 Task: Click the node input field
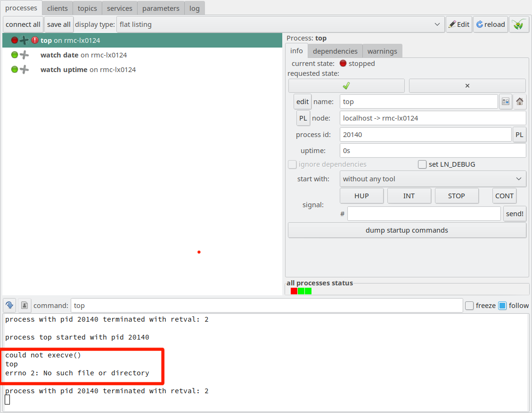tap(433, 118)
